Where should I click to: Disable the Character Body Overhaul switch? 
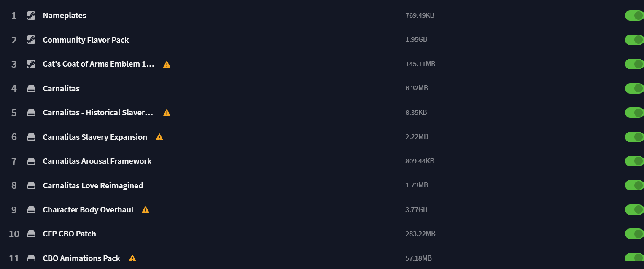tap(634, 209)
